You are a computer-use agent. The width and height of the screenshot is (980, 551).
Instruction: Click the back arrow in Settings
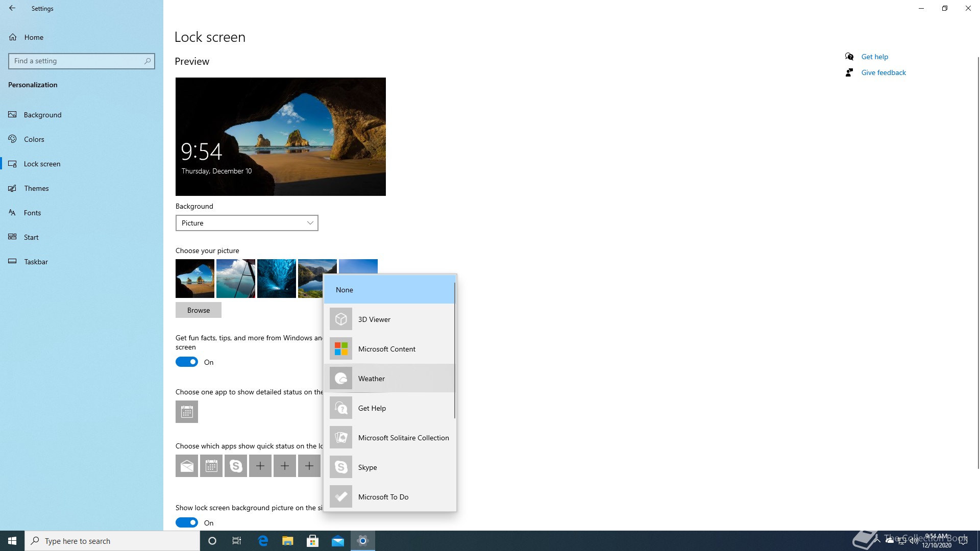tap(12, 8)
